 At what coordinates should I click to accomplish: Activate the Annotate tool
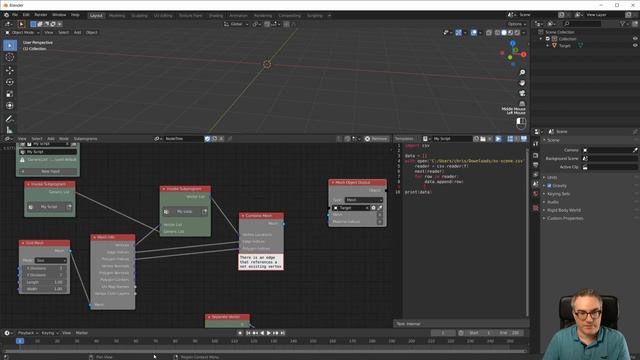(10, 119)
